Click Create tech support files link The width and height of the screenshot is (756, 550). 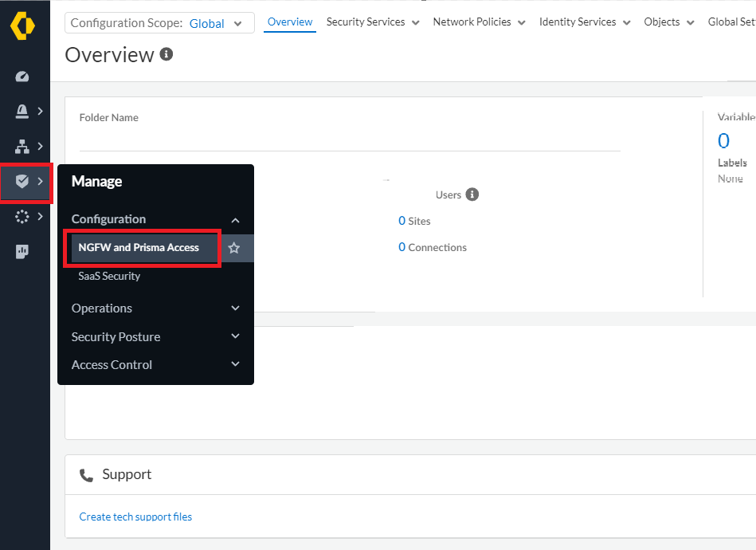tap(135, 517)
